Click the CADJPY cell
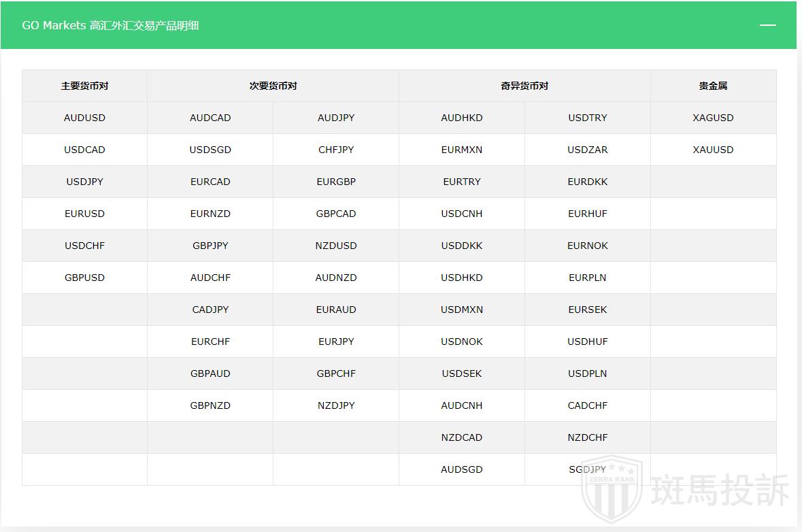Viewport: 802px width, 532px height. coord(210,310)
